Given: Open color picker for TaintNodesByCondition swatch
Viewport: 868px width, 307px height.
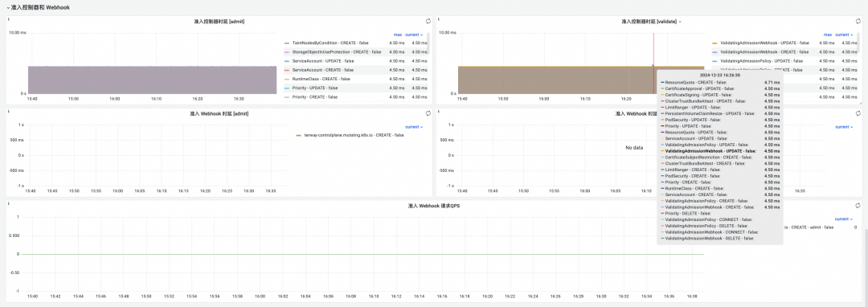Looking at the screenshot, I should pyautogui.click(x=287, y=43).
